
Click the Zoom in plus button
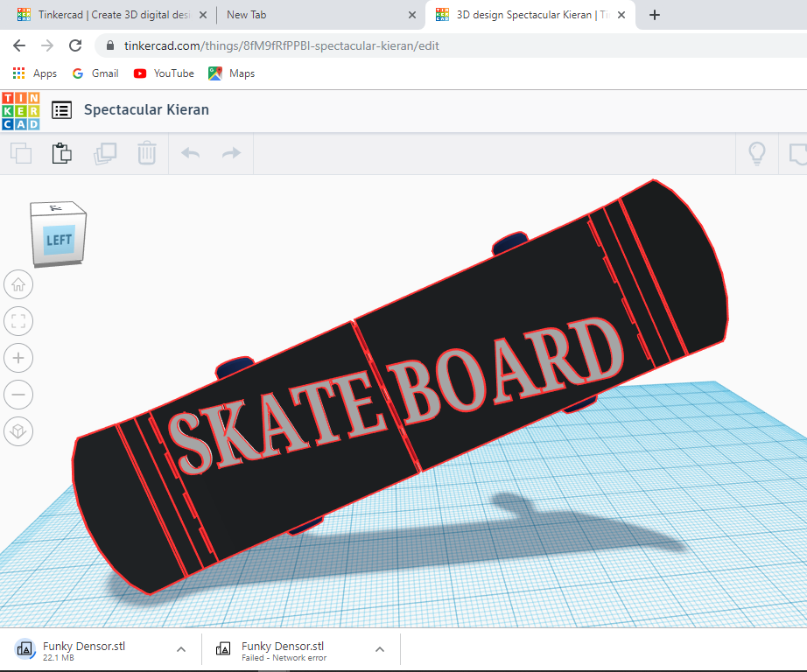(18, 358)
